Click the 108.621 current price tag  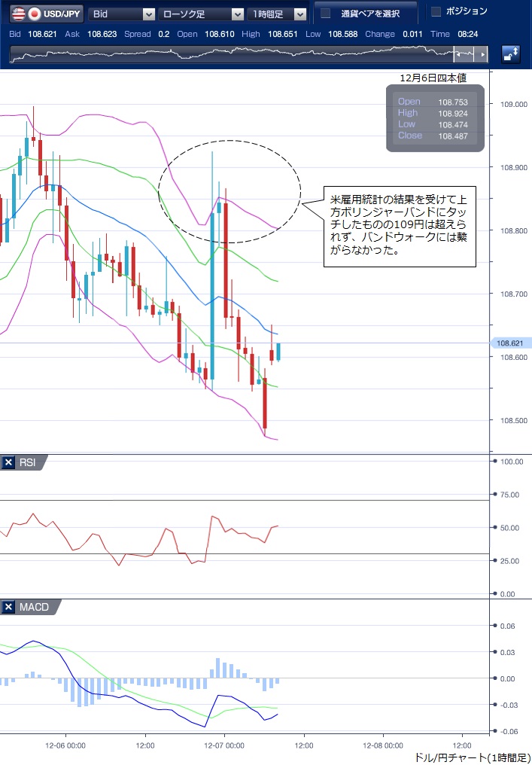coord(511,343)
